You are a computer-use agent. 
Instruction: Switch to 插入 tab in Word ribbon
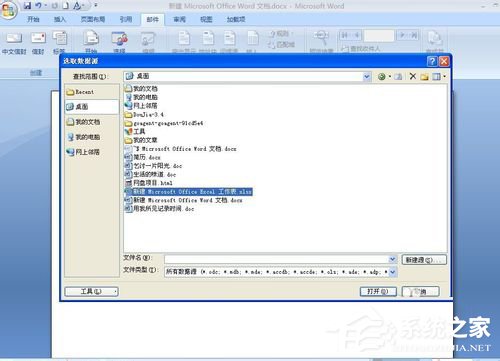click(x=60, y=20)
